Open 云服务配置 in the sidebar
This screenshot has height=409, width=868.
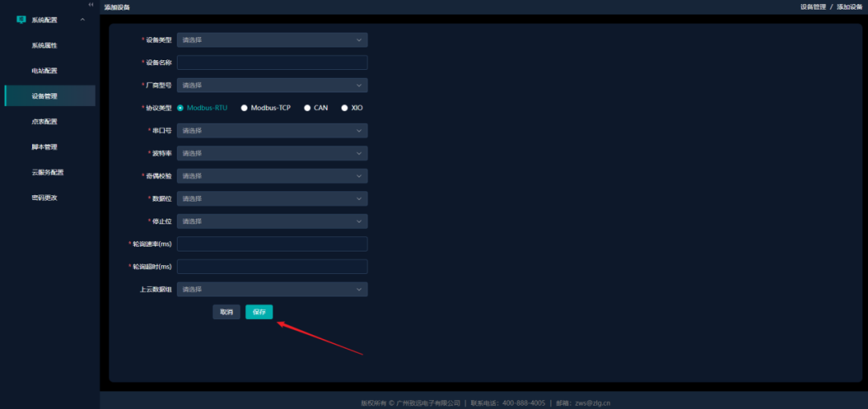click(x=47, y=172)
